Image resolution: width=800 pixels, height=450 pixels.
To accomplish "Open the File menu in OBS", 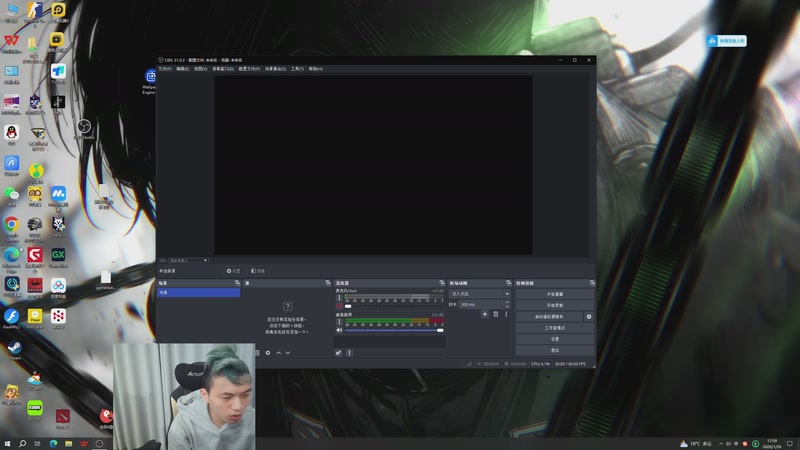I will 164,69.
